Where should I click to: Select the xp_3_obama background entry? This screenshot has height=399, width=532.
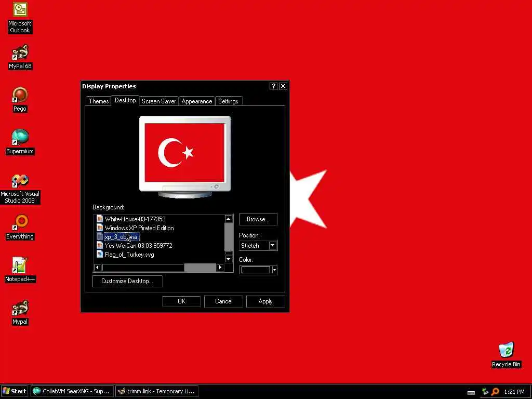pos(121,237)
